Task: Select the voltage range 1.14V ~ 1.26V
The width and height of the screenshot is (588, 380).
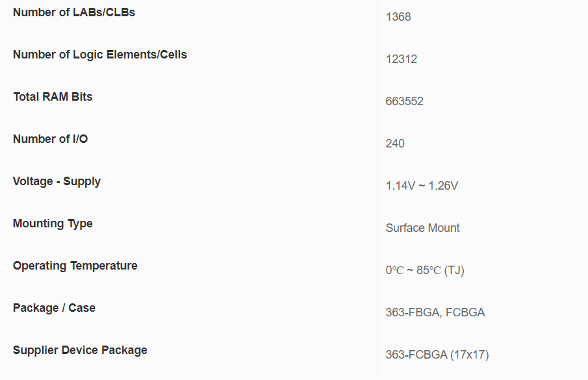Action: (x=422, y=186)
